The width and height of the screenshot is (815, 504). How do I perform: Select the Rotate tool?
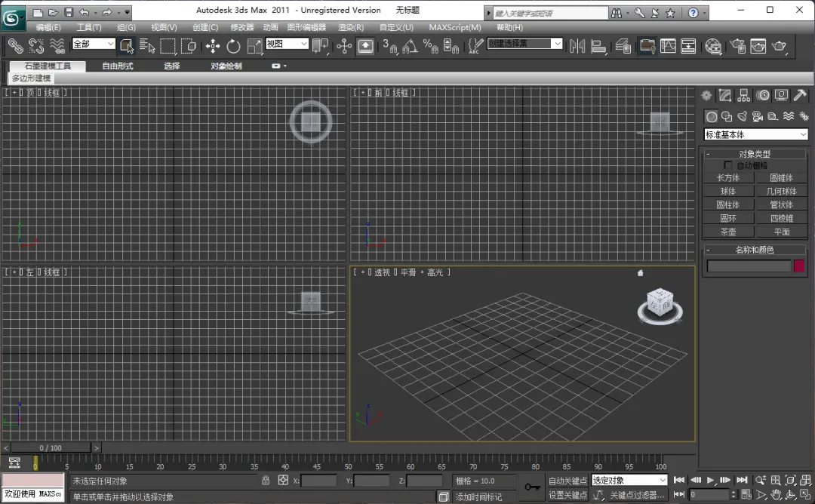coord(233,46)
